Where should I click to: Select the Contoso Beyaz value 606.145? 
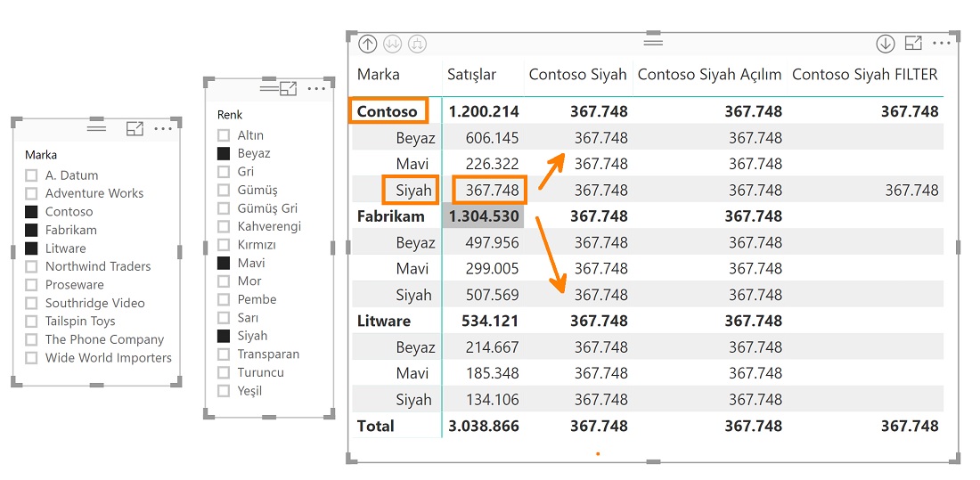pos(492,138)
